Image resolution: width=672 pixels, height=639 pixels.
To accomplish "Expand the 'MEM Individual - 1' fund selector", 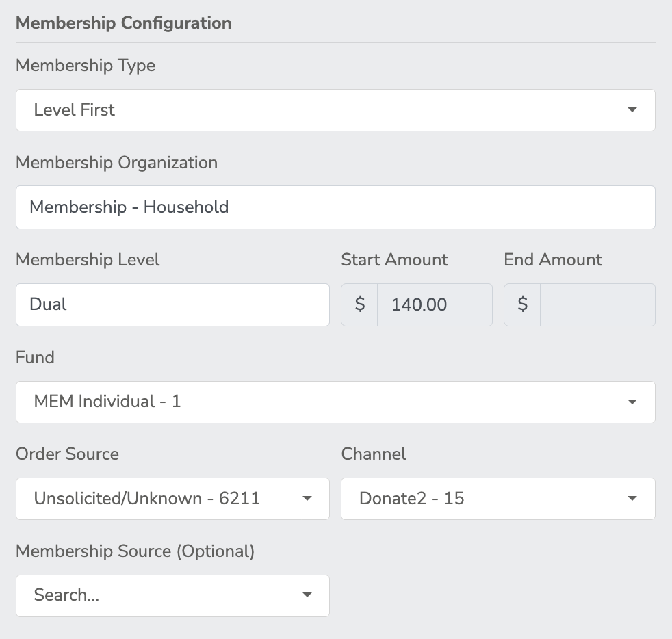I will coord(335,402).
